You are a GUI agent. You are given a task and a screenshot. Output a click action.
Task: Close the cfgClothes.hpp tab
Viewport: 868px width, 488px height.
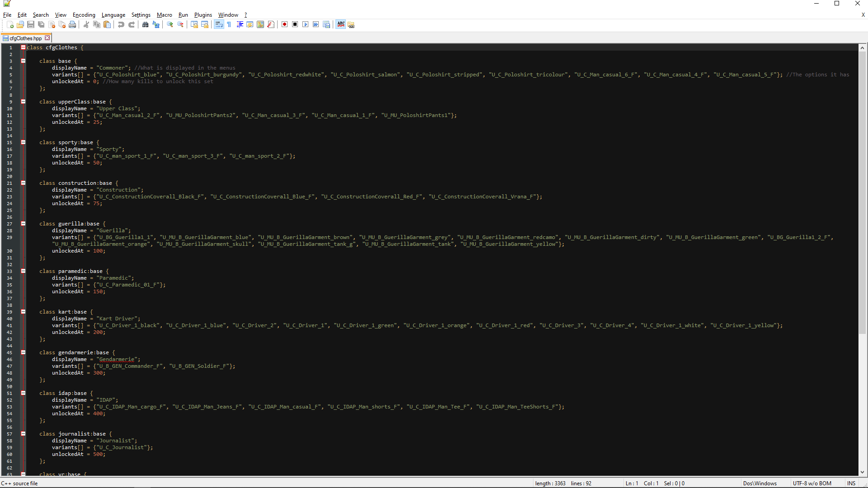[47, 38]
